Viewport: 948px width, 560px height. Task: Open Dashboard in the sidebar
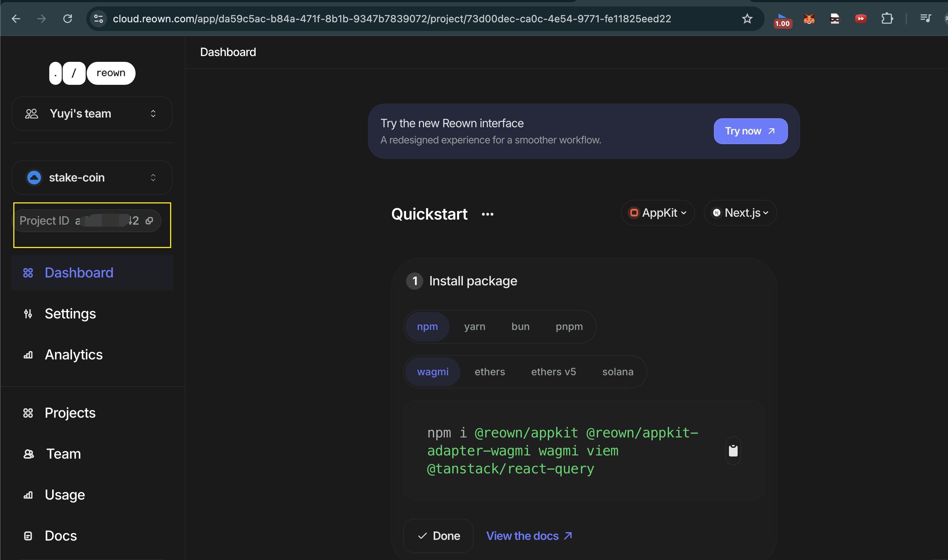(x=92, y=273)
